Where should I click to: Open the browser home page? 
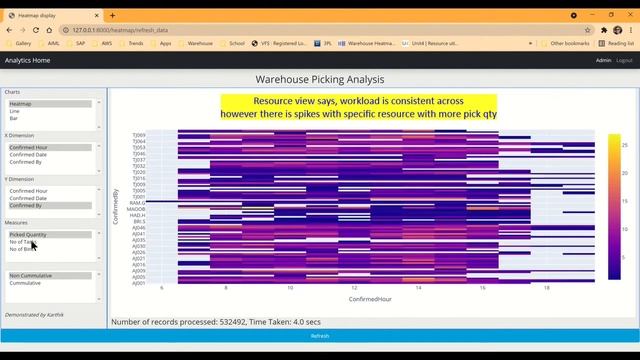(x=49, y=30)
